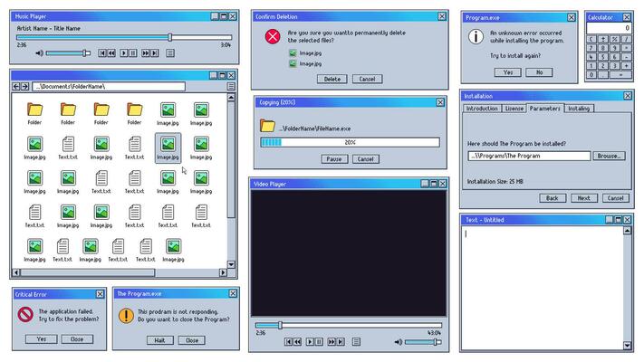This screenshot has width=644, height=362.
Task: Click Delete in Confirm Deletion dialog
Action: pyautogui.click(x=332, y=80)
